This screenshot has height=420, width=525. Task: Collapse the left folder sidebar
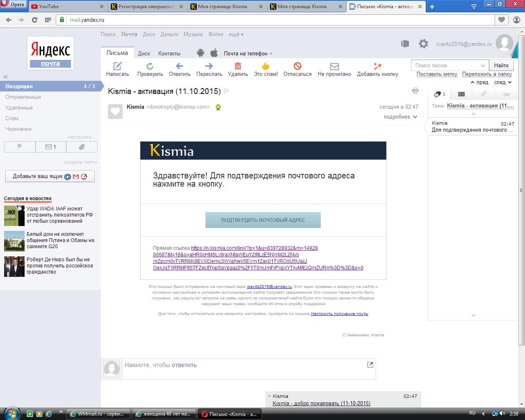[x=6, y=77]
